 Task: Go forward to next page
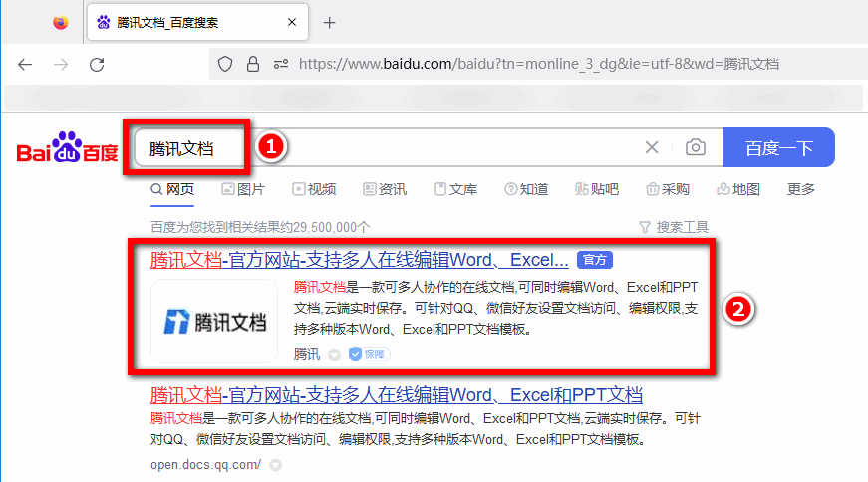coord(61,64)
